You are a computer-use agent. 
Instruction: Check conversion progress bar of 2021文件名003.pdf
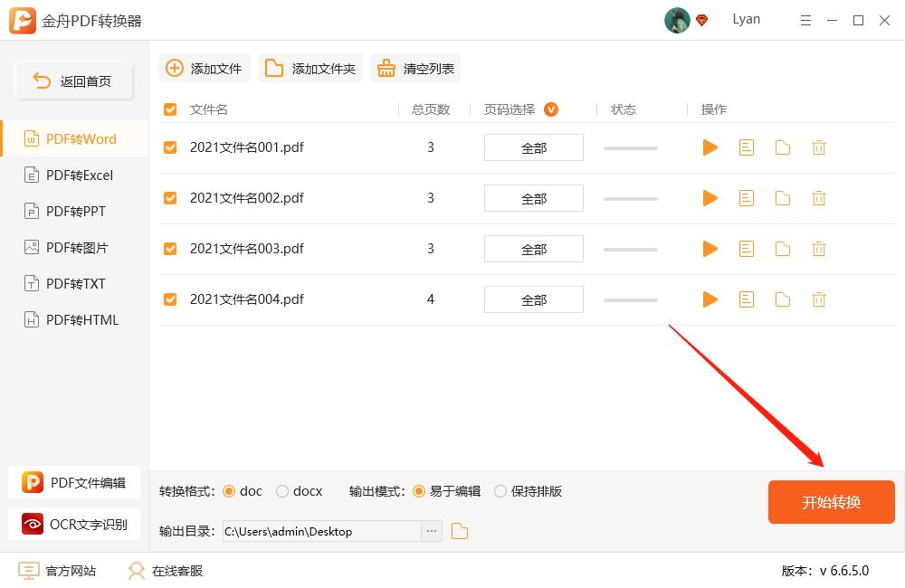click(x=630, y=248)
